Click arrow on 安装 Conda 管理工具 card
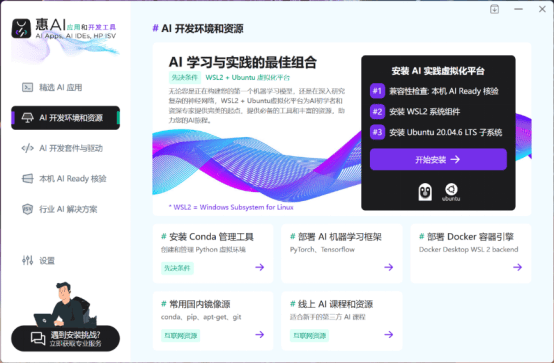 tap(260, 267)
